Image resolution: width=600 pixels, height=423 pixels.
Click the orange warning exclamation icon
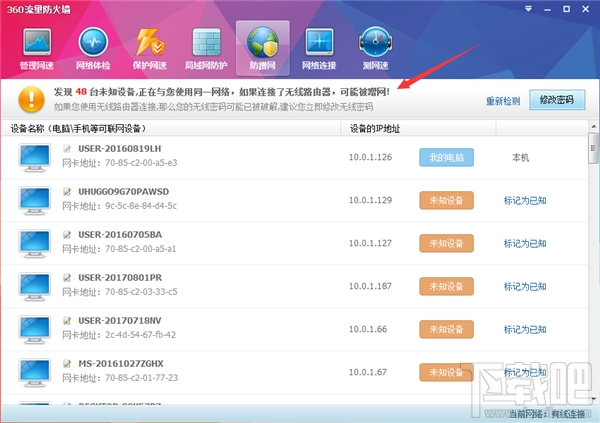click(31, 99)
